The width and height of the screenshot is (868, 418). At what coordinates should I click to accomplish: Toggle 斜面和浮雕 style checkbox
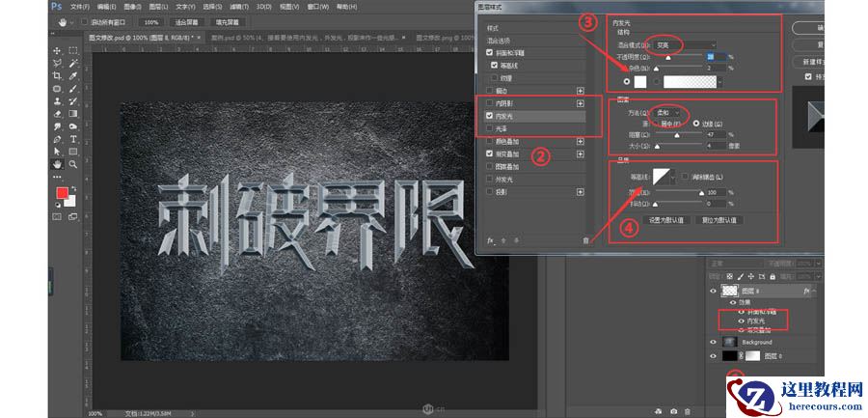tap(489, 53)
